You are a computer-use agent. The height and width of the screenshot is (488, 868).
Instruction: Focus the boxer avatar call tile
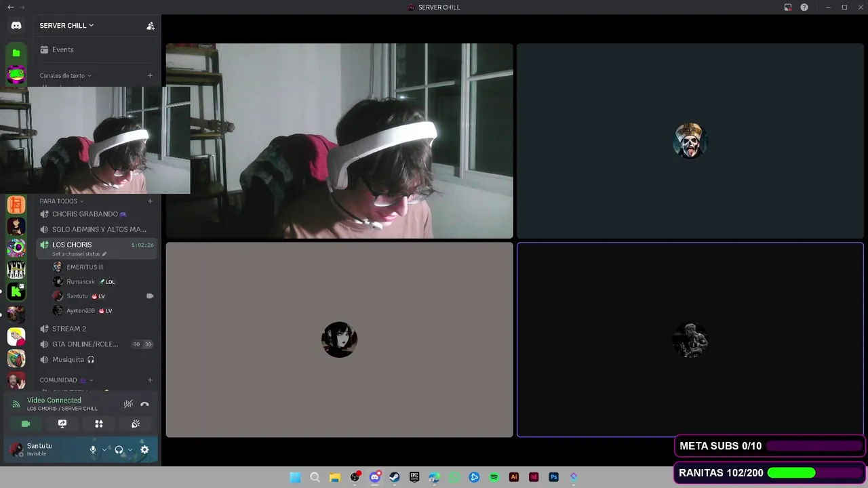(x=690, y=340)
